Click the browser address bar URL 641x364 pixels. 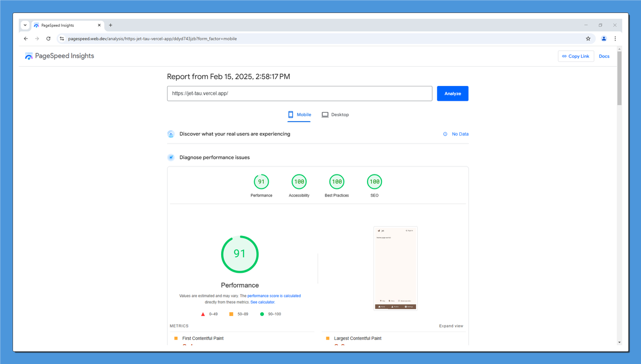click(x=152, y=38)
